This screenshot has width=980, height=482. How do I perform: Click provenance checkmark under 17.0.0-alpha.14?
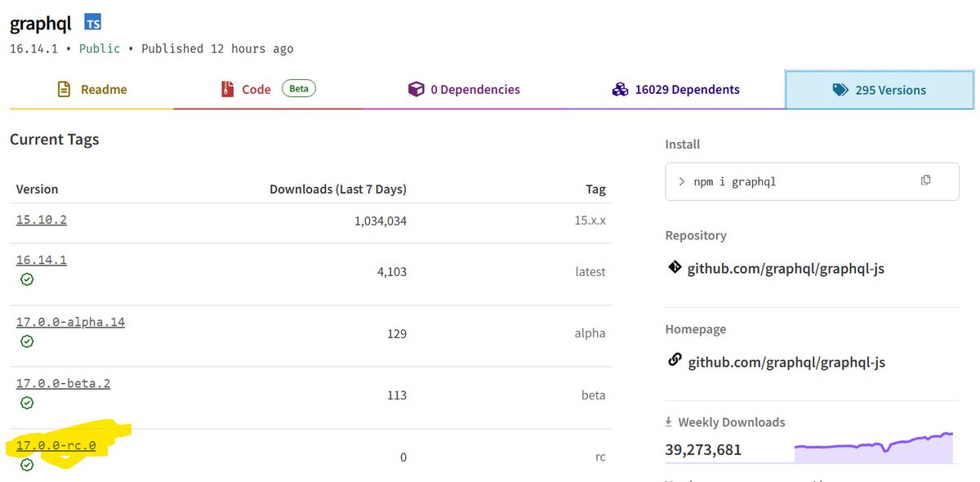pyautogui.click(x=27, y=341)
